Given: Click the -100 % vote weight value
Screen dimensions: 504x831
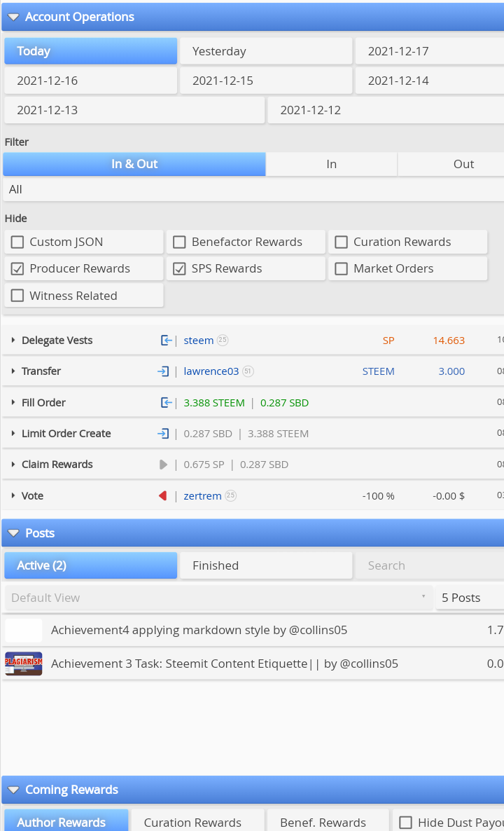Looking at the screenshot, I should [x=378, y=496].
